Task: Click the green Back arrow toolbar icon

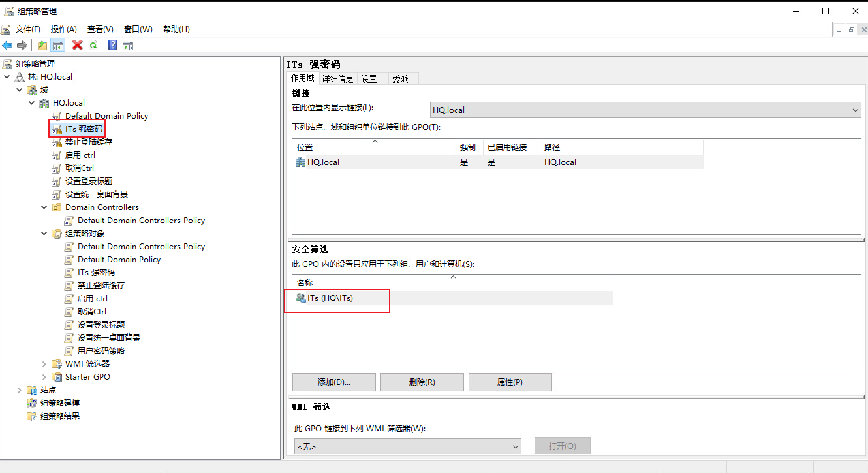Action: coord(7,45)
